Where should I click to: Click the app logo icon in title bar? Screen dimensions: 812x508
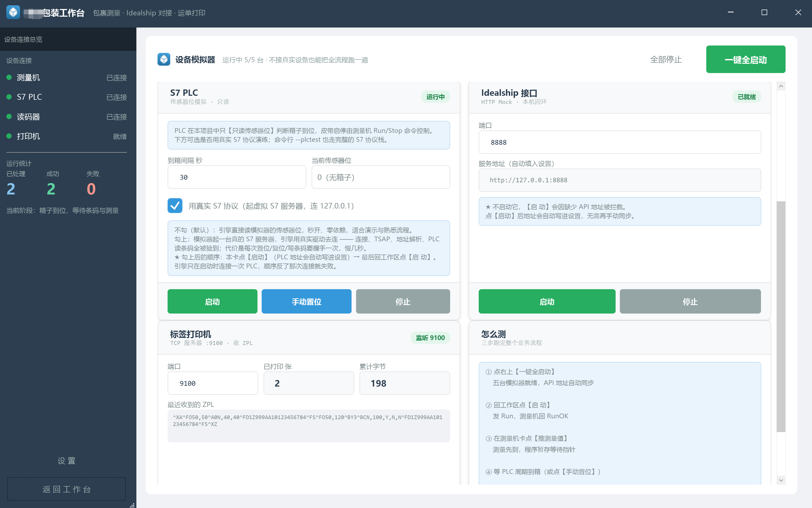coord(13,12)
